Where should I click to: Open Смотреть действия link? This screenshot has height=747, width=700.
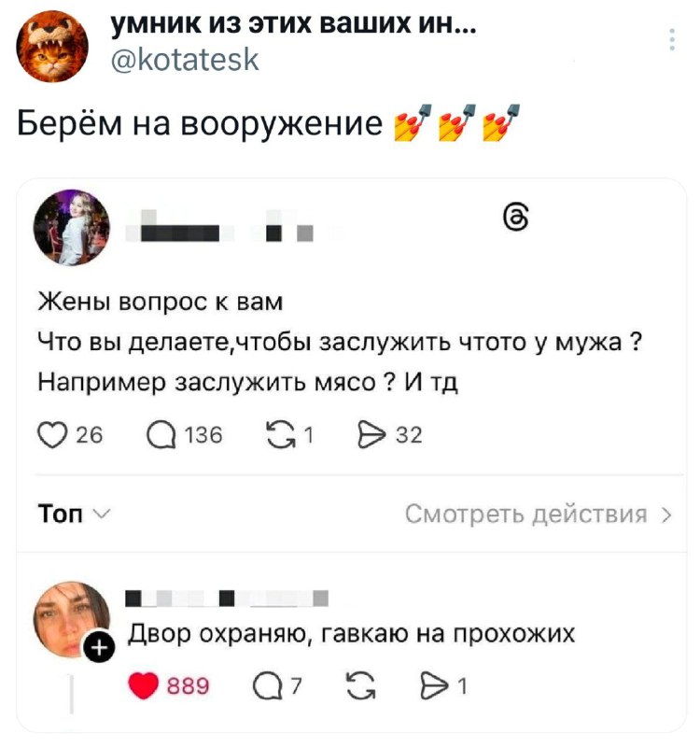526,514
